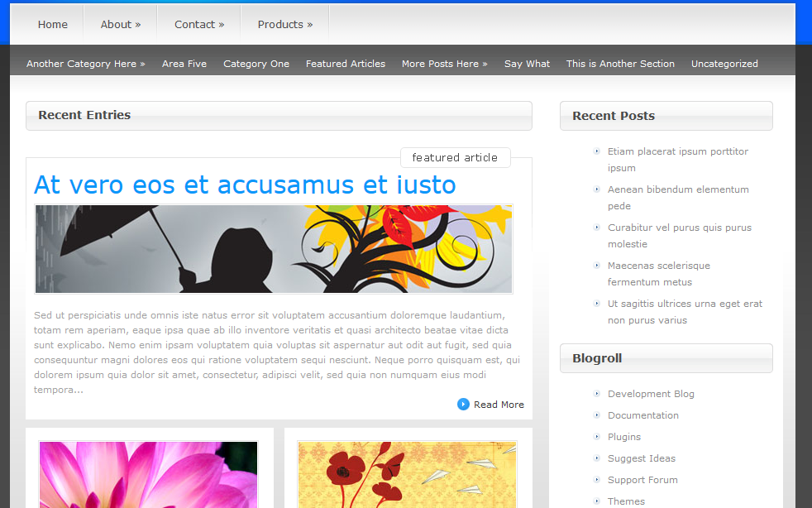Click the Read More link
This screenshot has height=508, width=812.
(499, 405)
